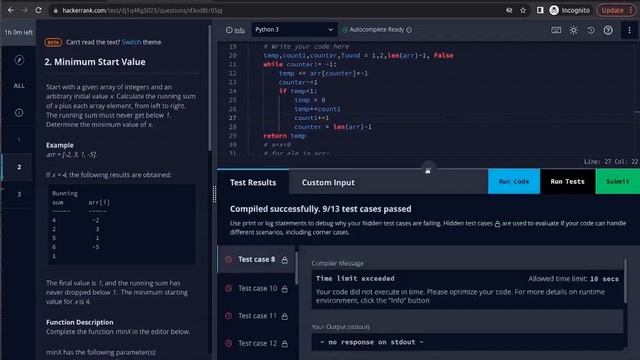
Task: Click the Line 27 Col 22 status indicator
Action: pos(611,162)
